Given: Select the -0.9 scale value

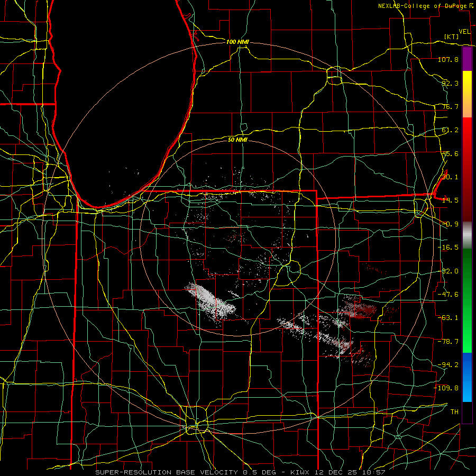Looking at the screenshot, I should tap(450, 224).
